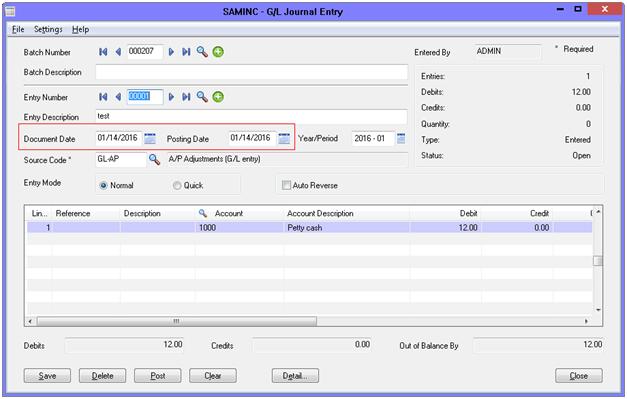Select line 1 row number cell
Image resolution: width=627 pixels, height=399 pixels.
pos(39,227)
